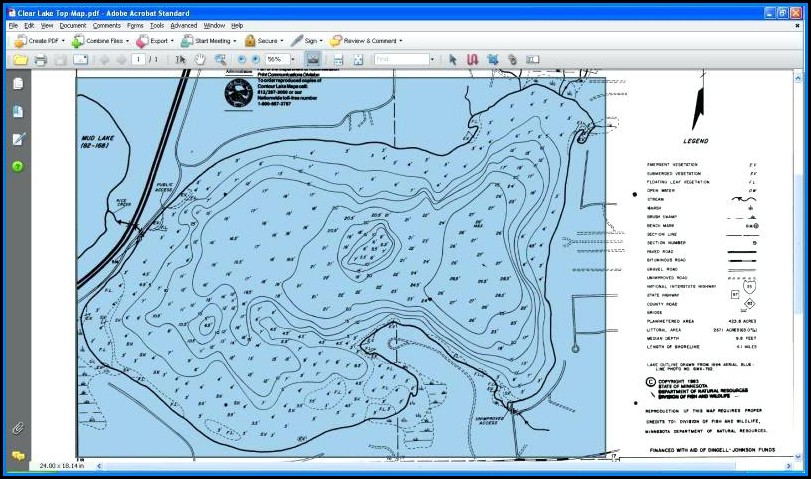This screenshot has width=811, height=479.
Task: Open the Comments panel at sidebar bottom
Action: click(x=18, y=456)
